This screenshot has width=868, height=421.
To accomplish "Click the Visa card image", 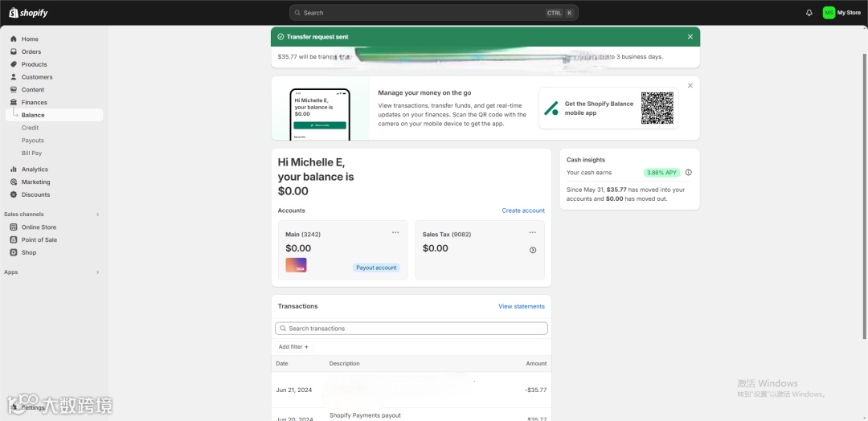I will (296, 265).
